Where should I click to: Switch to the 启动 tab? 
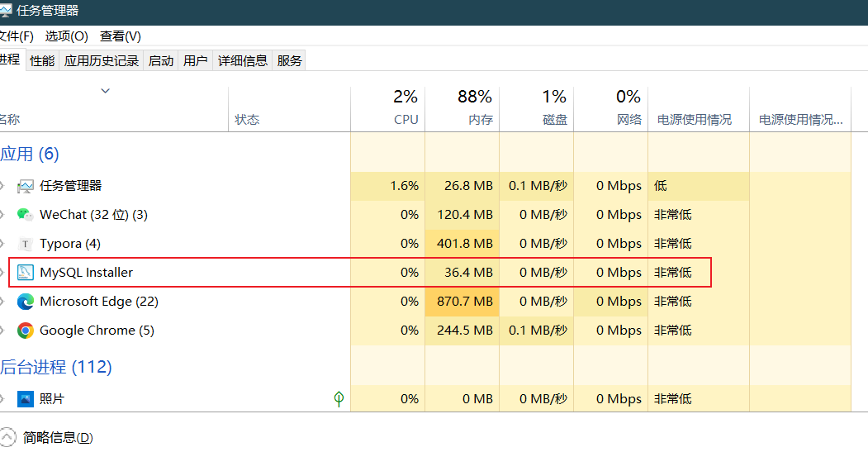[161, 61]
